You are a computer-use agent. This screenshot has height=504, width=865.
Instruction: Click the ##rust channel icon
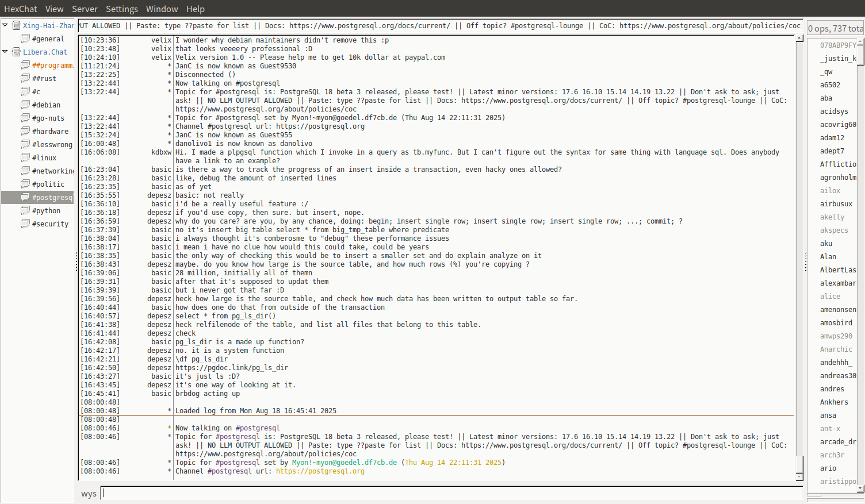tap(25, 78)
